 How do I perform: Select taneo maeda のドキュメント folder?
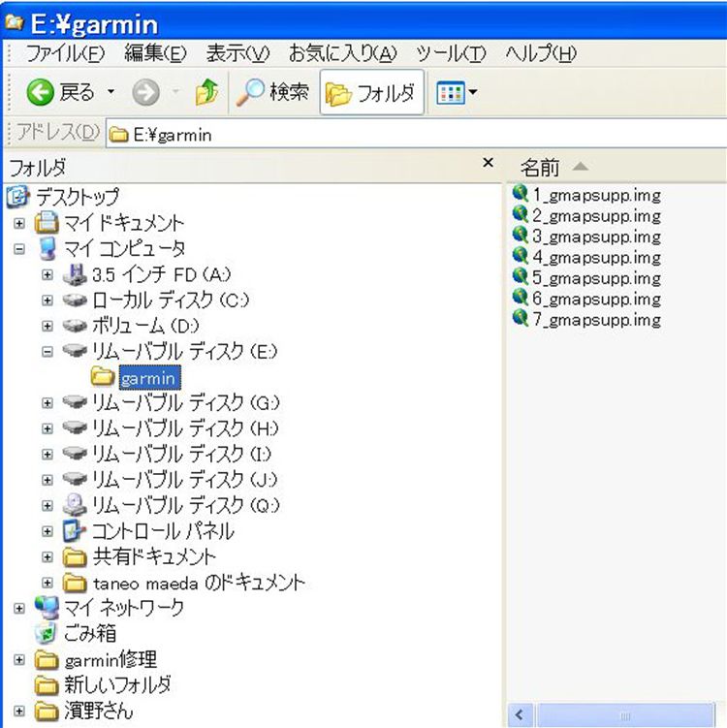point(199,583)
